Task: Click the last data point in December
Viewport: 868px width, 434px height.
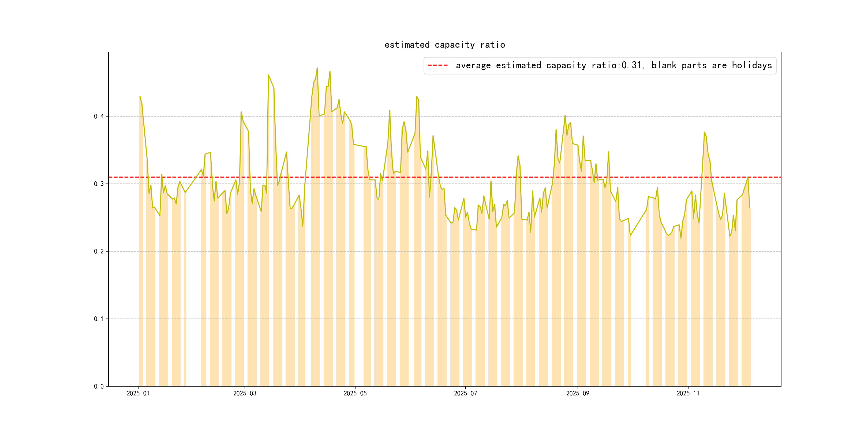Action: (750, 208)
